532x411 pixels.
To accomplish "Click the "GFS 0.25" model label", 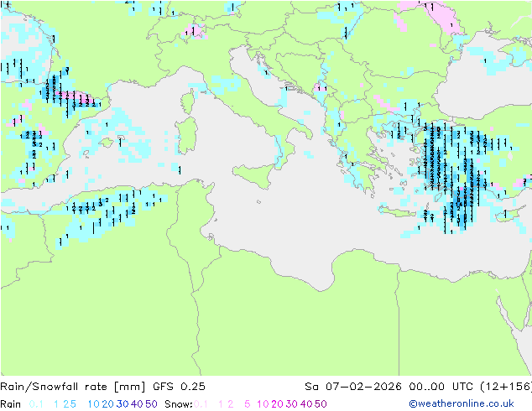I will 179,387.
